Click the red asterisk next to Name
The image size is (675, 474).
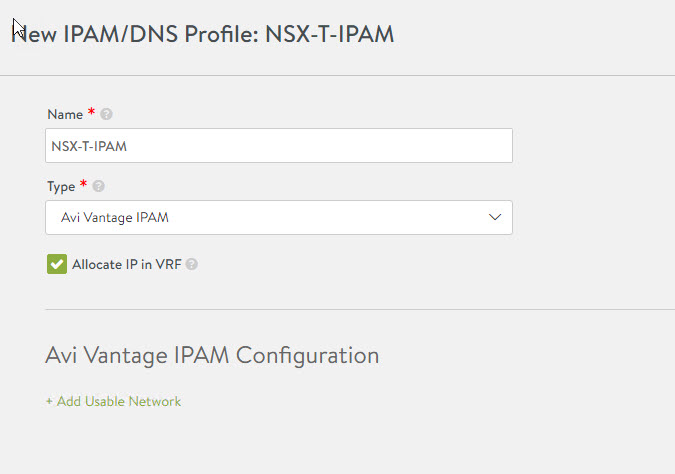tap(91, 113)
